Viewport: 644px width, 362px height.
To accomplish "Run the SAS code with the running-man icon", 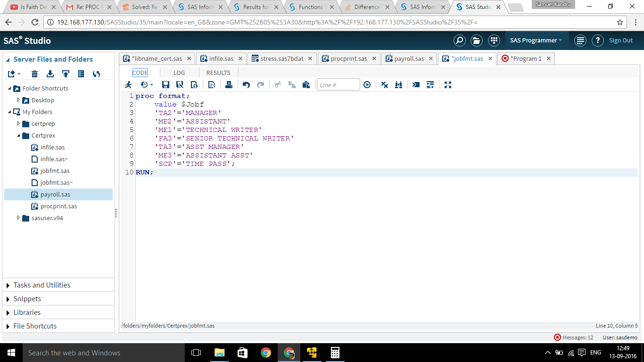I will (128, 85).
